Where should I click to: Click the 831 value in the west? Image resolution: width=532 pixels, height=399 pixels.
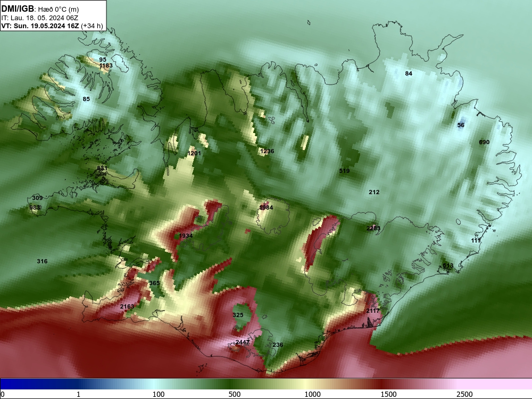coord(102,168)
